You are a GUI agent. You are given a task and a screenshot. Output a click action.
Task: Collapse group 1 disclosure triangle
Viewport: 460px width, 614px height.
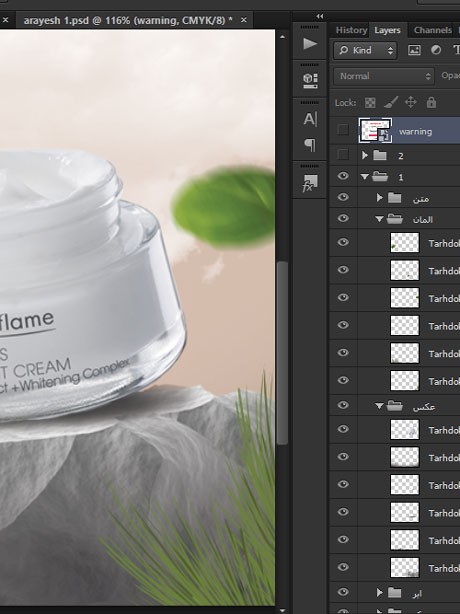365,177
